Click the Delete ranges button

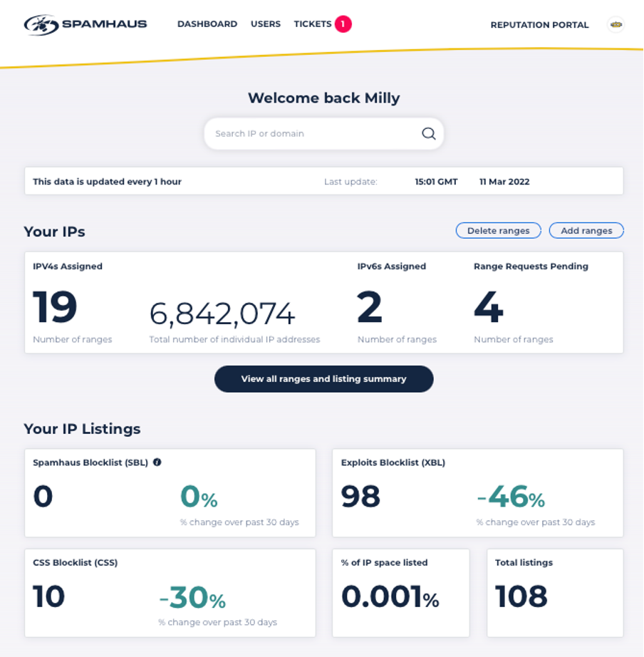point(498,231)
